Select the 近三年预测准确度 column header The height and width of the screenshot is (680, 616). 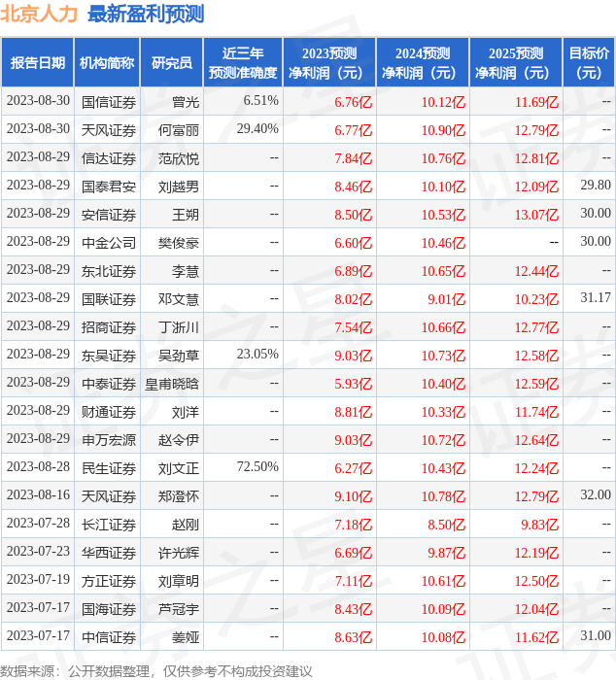point(243,63)
